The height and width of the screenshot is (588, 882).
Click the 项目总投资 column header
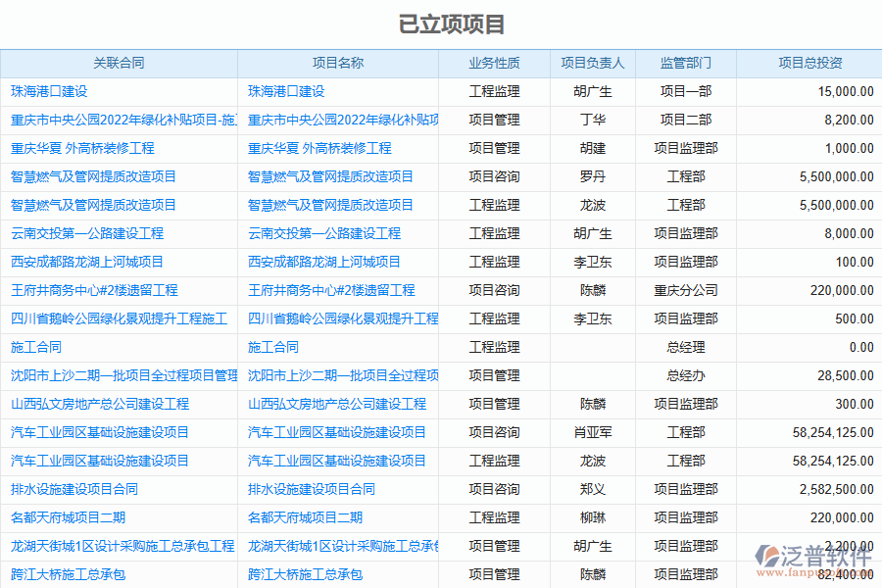pos(809,63)
